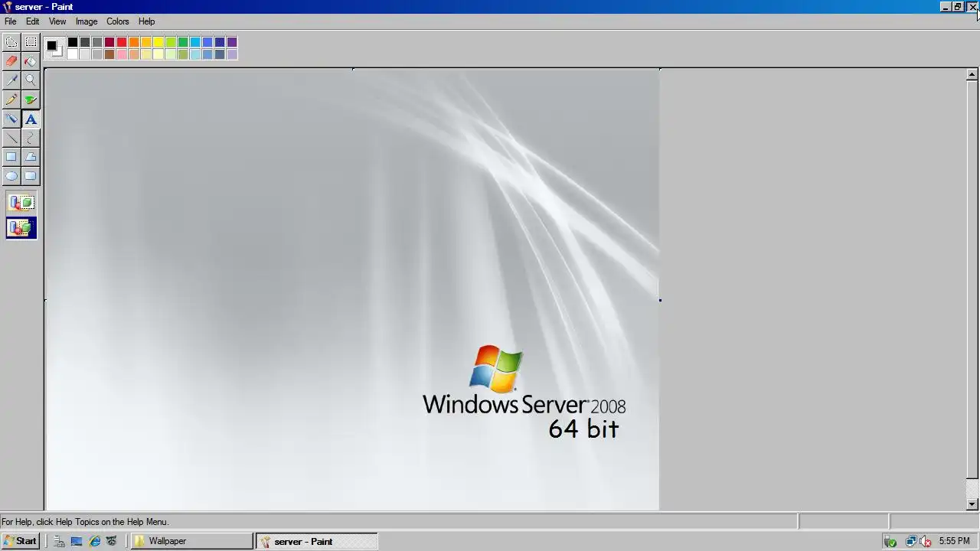The width and height of the screenshot is (980, 551).
Task: Pick the bright yellow color swatch
Action: [158, 42]
